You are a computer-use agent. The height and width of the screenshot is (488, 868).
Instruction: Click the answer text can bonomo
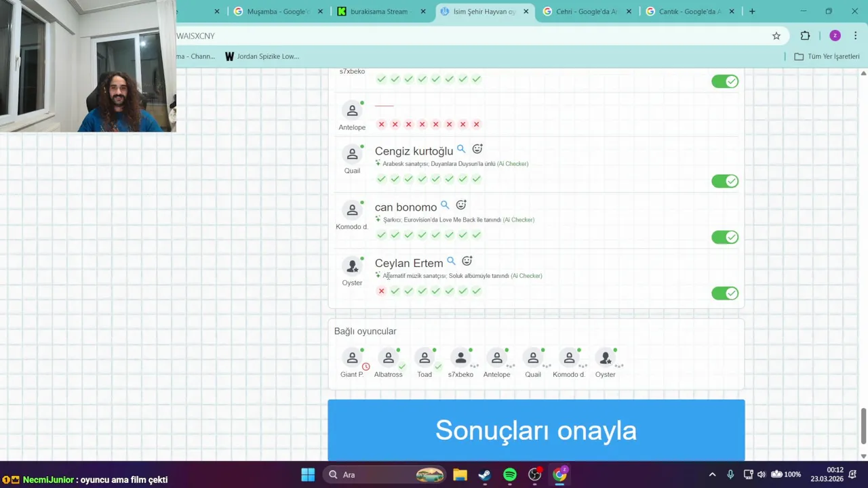coord(406,207)
